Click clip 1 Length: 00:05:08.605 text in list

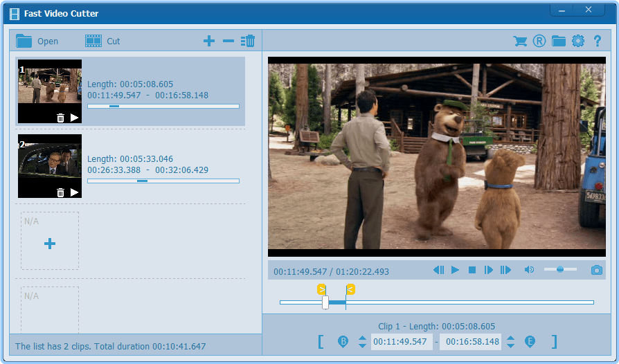pos(130,84)
